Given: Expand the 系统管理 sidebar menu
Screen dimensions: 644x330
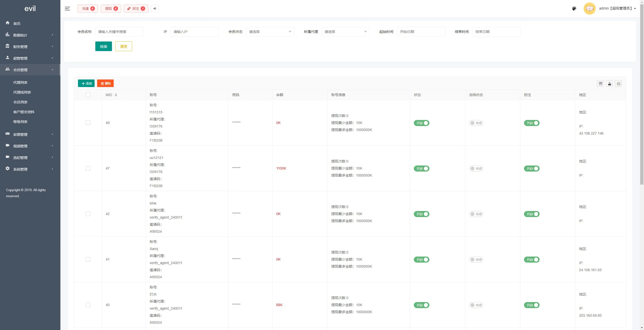Looking at the screenshot, I should (x=30, y=169).
